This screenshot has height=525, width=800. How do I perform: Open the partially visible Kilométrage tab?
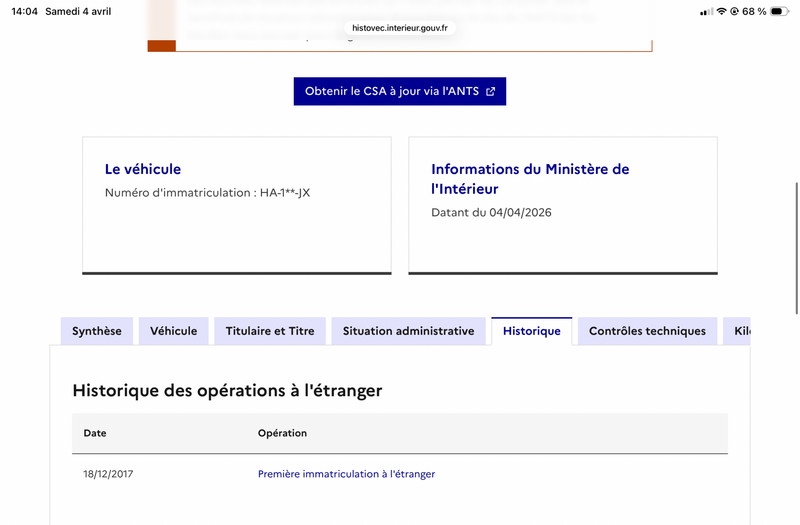737,331
